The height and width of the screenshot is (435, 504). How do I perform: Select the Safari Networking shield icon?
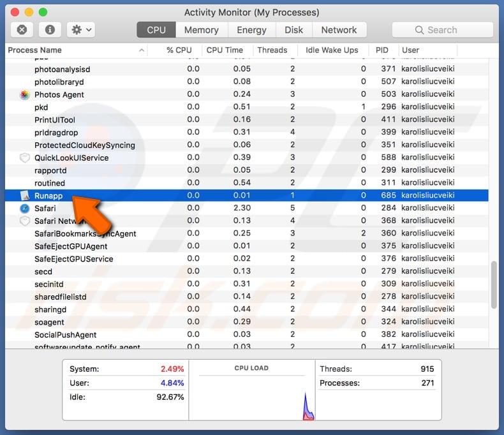point(25,221)
